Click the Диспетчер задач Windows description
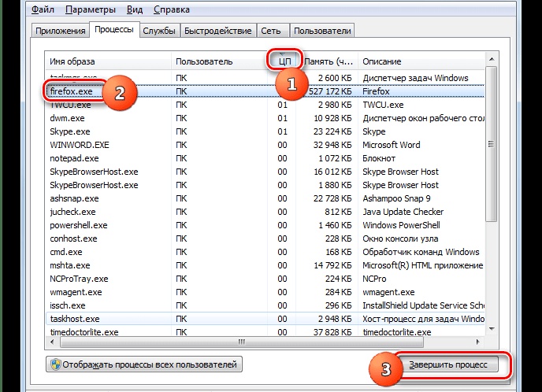Viewport: 542px width, 392px height. click(x=415, y=79)
